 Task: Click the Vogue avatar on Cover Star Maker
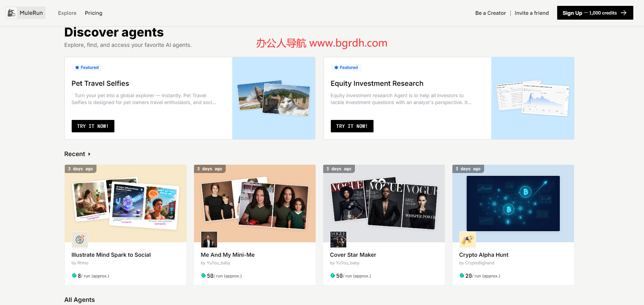point(338,240)
